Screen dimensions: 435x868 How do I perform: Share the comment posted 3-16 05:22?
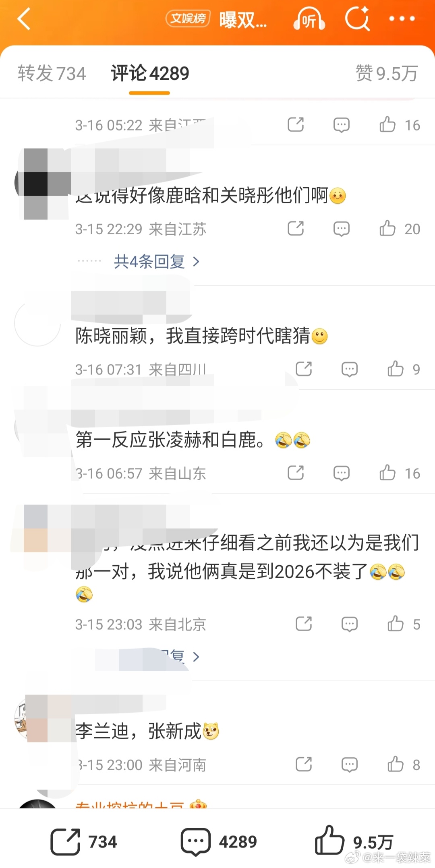296,125
